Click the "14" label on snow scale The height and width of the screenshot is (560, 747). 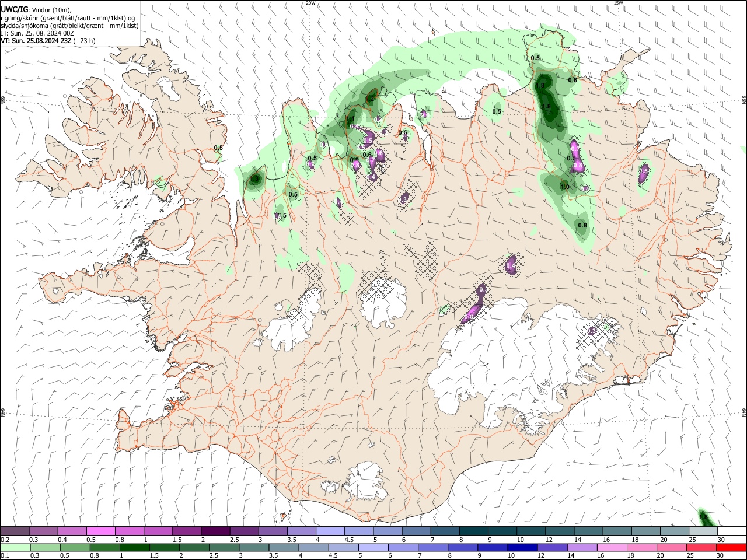(x=578, y=540)
